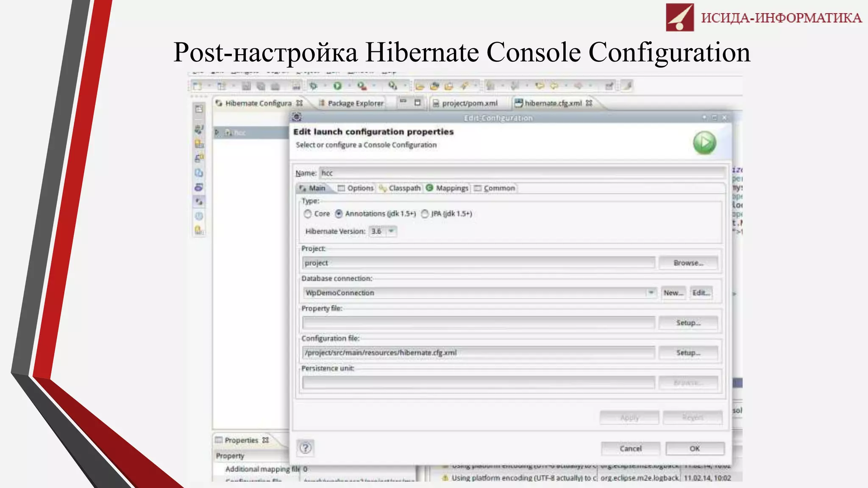This screenshot has width=868, height=488.
Task: Close the Hibernate Configurations view tab
Action: click(x=299, y=103)
